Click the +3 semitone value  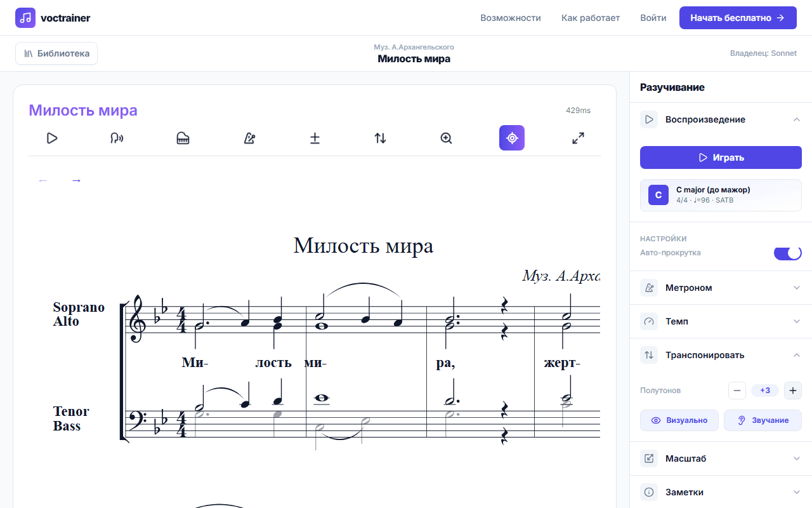coord(765,391)
